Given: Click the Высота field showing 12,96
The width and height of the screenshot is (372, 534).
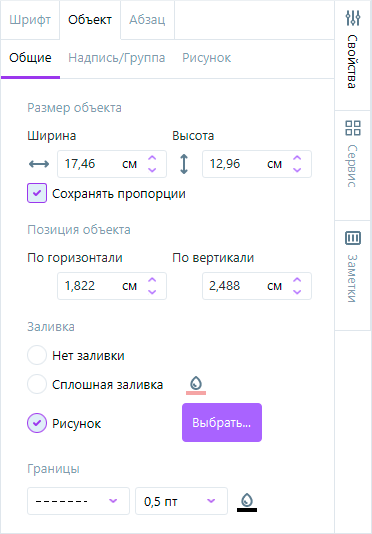Looking at the screenshot, I should pyautogui.click(x=257, y=164).
